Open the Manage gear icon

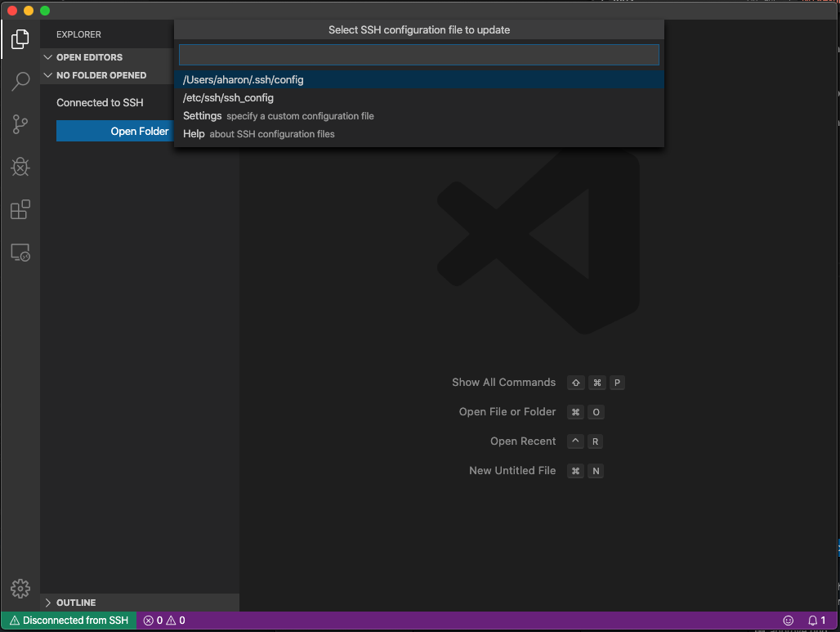click(x=20, y=589)
